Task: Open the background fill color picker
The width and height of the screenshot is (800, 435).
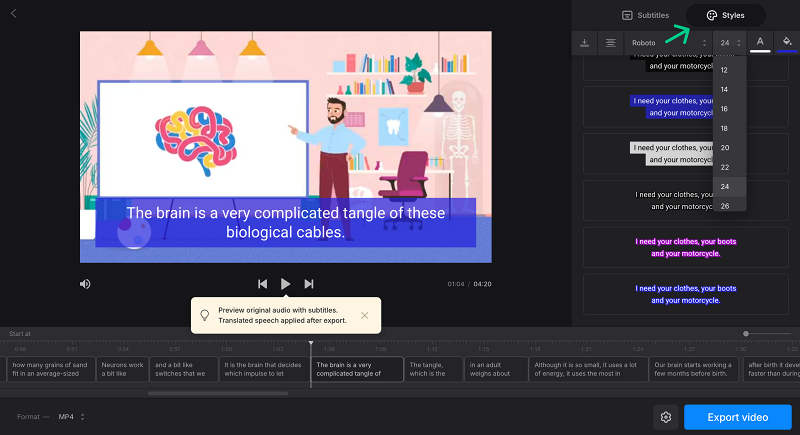Action: pos(787,43)
